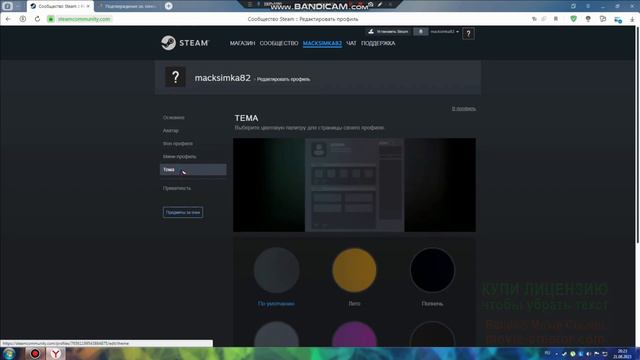Open the Windows Start button
The width and height of the screenshot is (640, 360).
coord(9,353)
